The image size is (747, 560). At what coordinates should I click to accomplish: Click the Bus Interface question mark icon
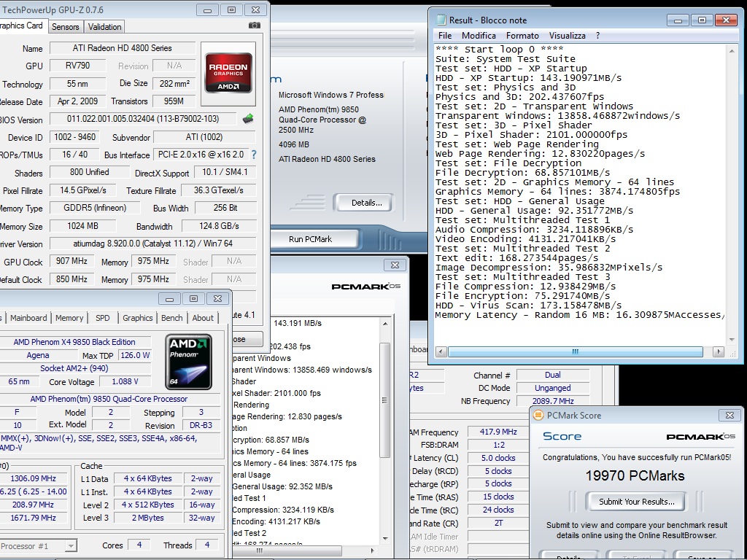coord(253,155)
